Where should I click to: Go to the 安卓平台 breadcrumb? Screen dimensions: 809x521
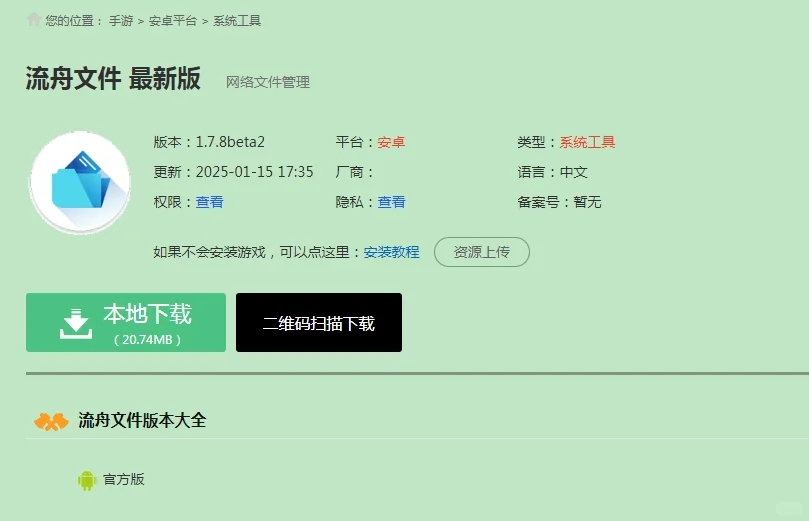(x=173, y=21)
